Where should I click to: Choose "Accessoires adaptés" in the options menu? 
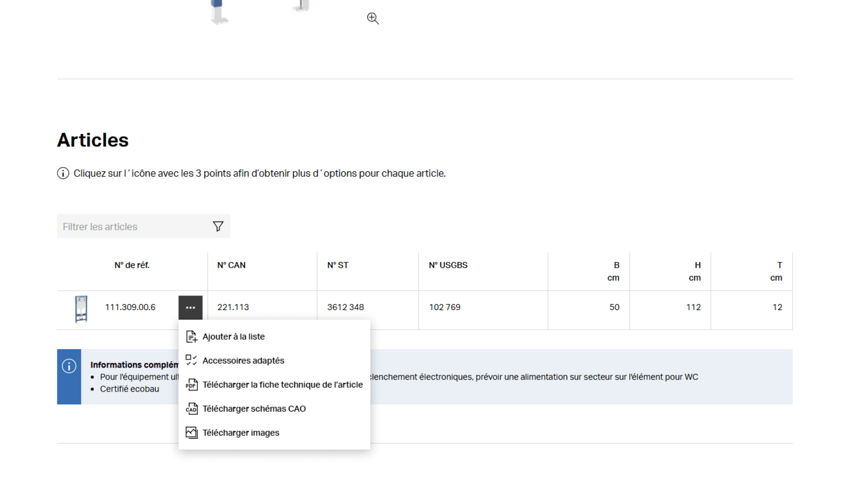click(x=243, y=361)
